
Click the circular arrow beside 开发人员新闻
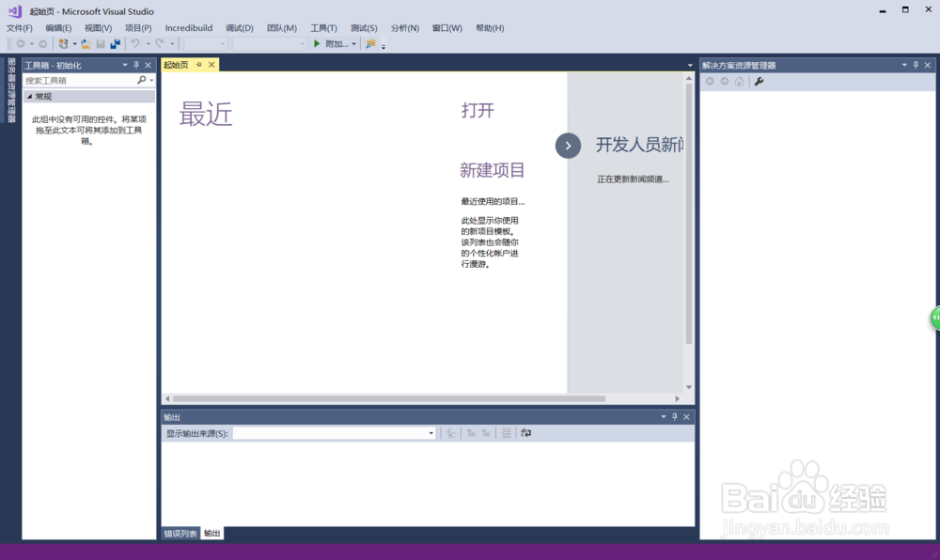[x=568, y=146]
